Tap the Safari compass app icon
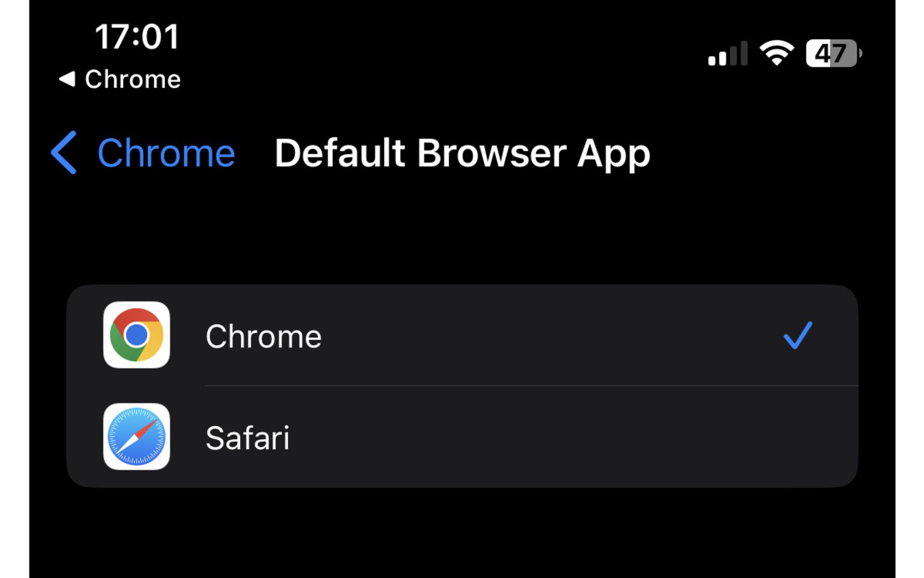Viewport: 924px width, 578px height. 137,437
